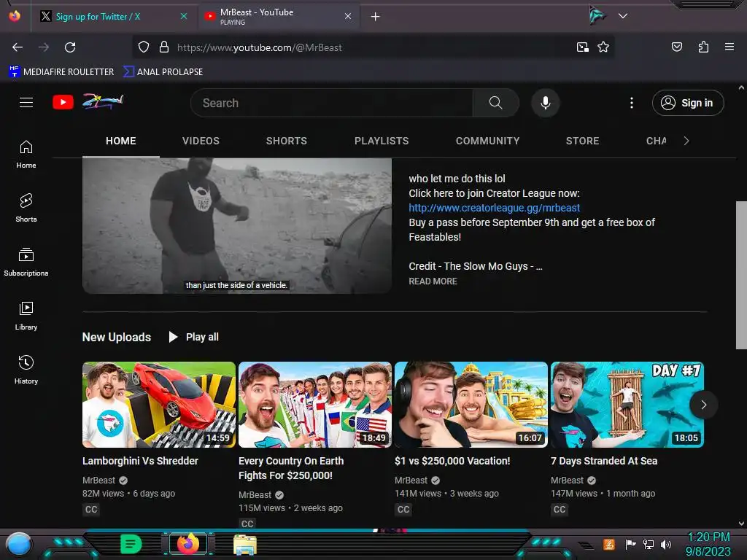Close the MrBeast YouTube tab

tap(348, 16)
